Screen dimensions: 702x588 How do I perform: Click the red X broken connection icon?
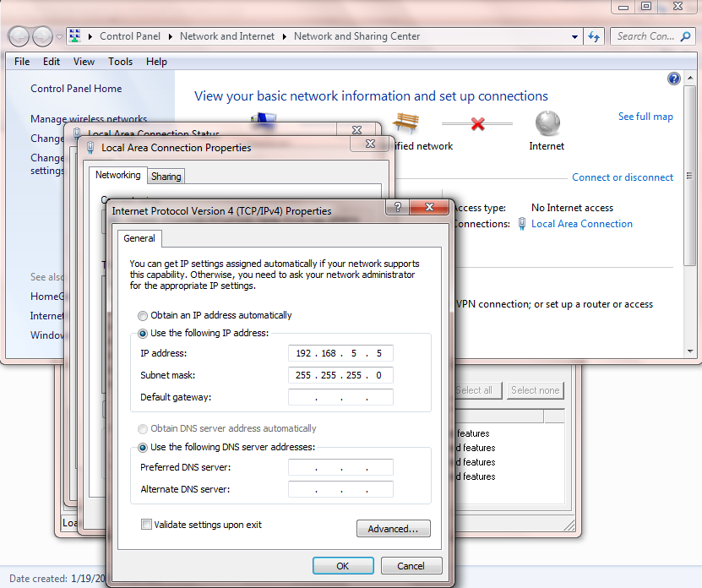tap(477, 123)
